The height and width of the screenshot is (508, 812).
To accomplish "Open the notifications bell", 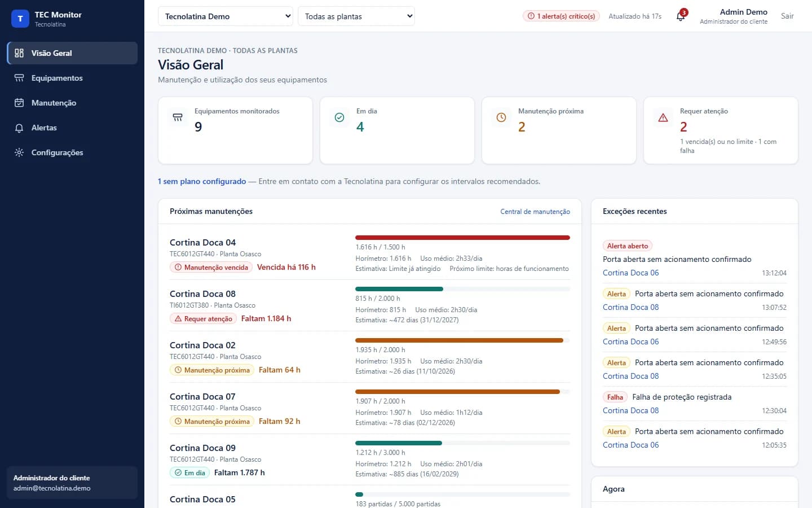I will 681,16.
